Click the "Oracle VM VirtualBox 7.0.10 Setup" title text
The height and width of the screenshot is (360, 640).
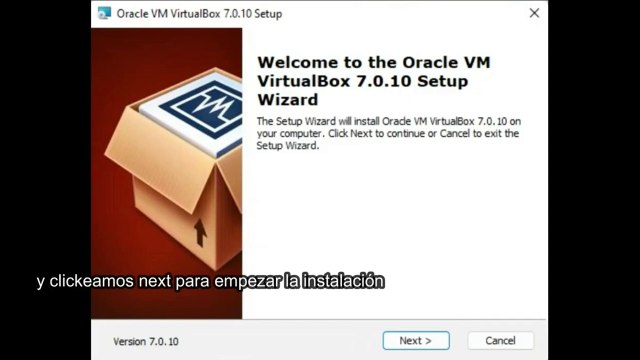click(x=199, y=13)
